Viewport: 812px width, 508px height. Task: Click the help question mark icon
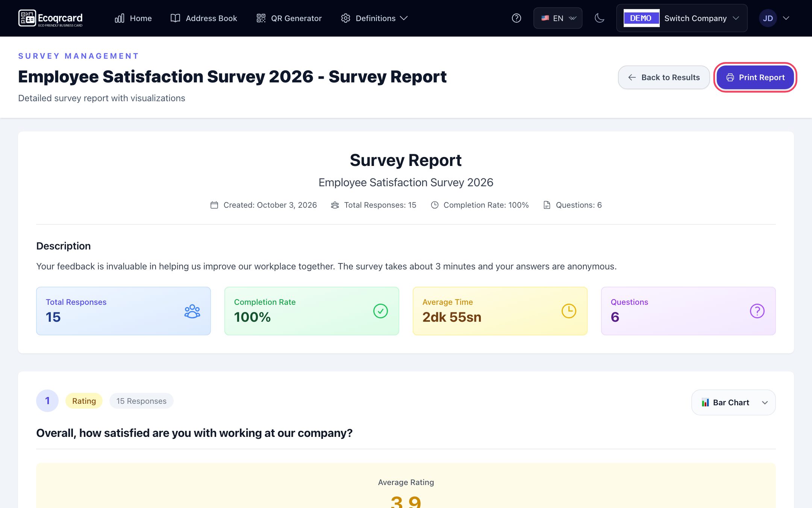click(517, 18)
